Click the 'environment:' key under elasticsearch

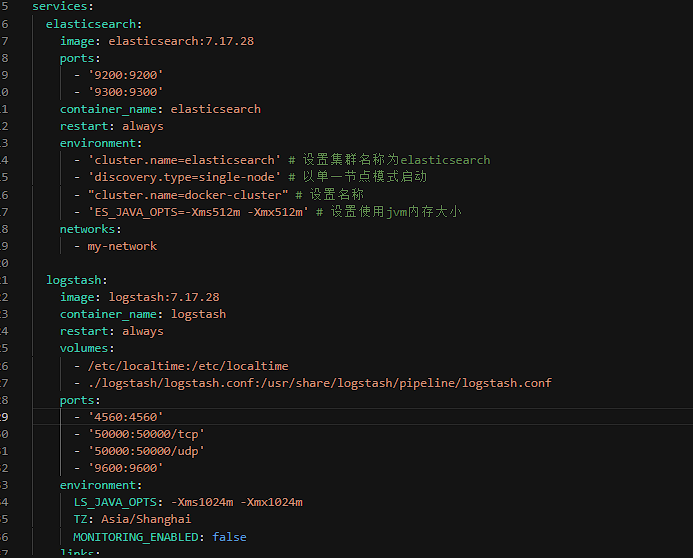pyautogui.click(x=101, y=143)
